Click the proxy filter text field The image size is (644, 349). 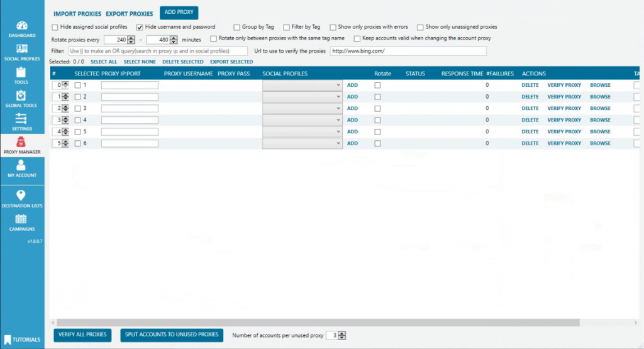click(157, 50)
